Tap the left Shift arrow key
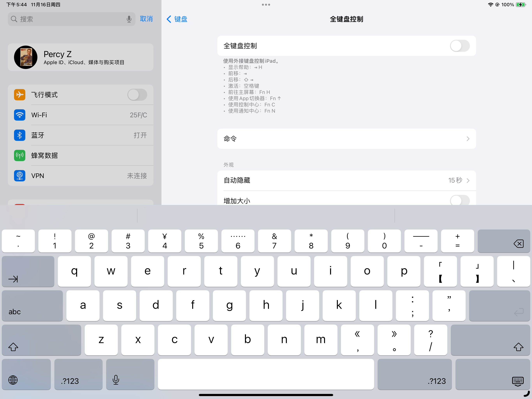The height and width of the screenshot is (399, 532). [x=13, y=347]
